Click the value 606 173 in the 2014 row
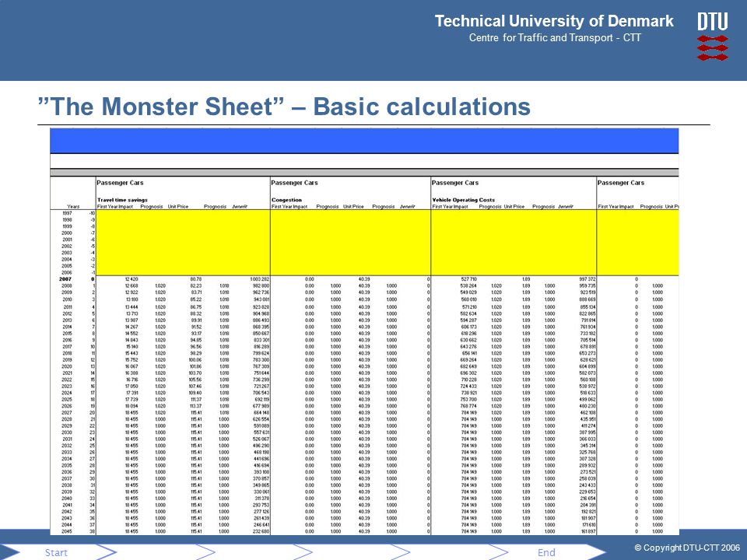This screenshot has height=560, width=747. [x=468, y=327]
